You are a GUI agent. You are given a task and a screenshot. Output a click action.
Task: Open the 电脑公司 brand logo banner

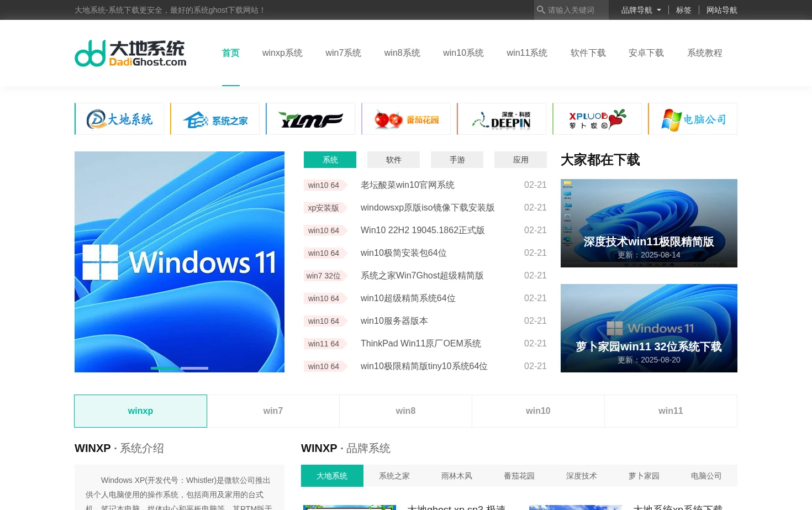[x=693, y=119]
